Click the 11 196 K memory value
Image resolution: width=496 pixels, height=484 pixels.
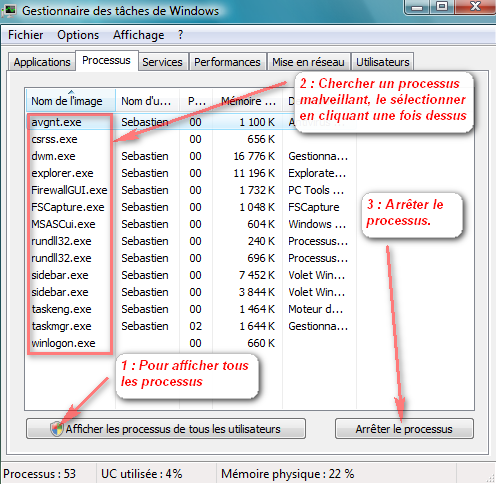254,173
